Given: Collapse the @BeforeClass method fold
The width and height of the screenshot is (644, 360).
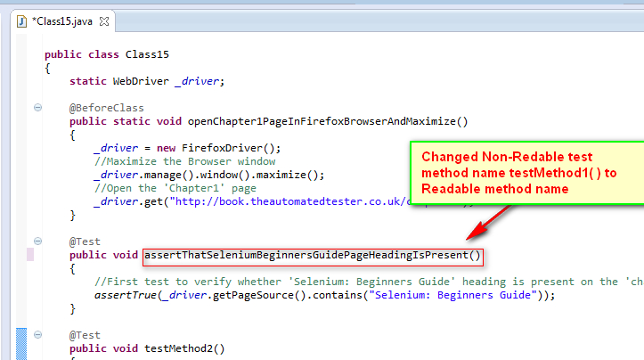Looking at the screenshot, I should point(37,108).
